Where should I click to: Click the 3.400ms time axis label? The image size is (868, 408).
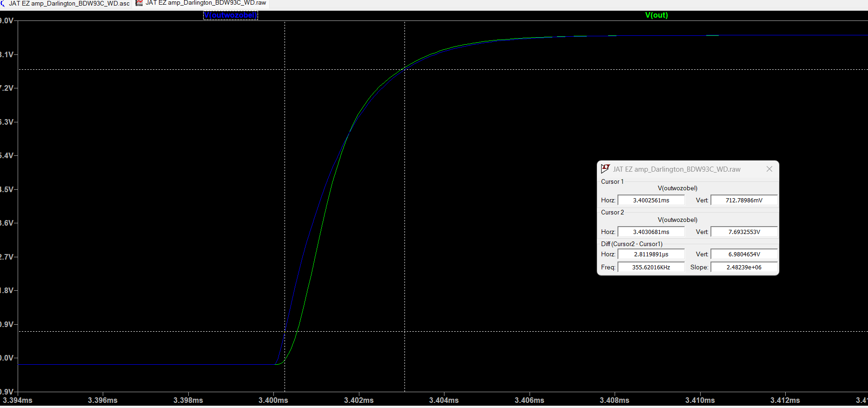point(273,400)
